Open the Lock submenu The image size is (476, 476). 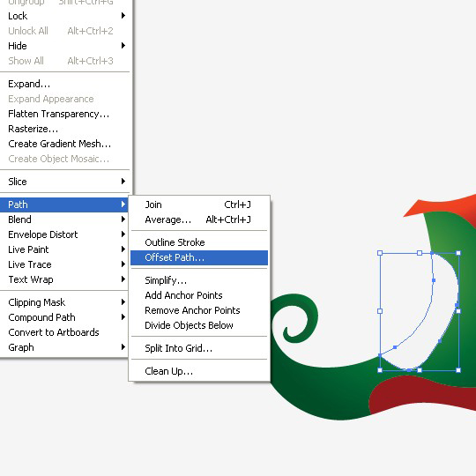coord(64,16)
